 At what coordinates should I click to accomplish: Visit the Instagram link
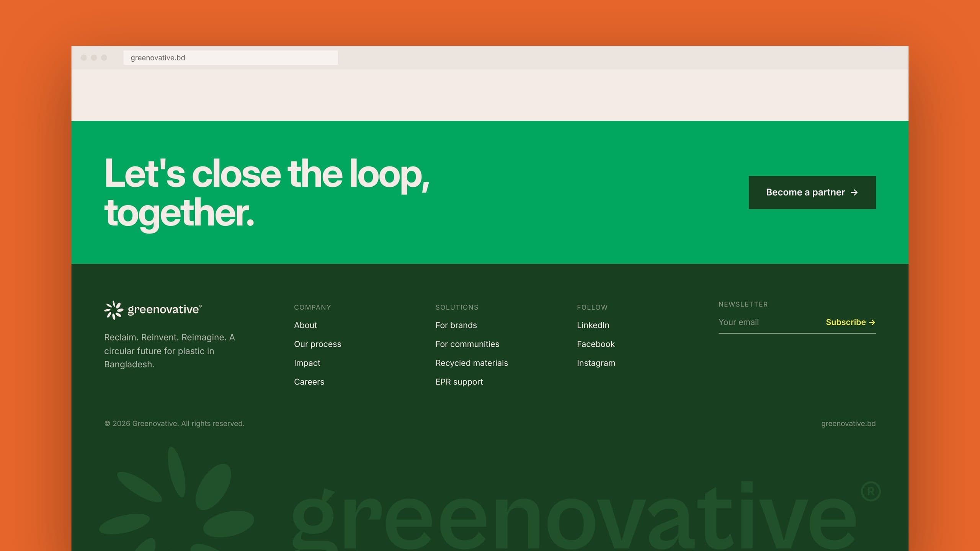pos(596,363)
